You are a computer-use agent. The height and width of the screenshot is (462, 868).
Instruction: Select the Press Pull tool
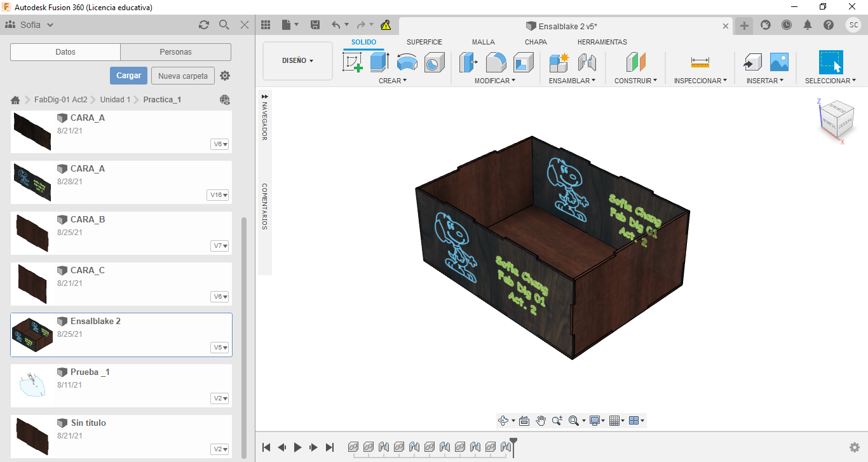pos(469,62)
